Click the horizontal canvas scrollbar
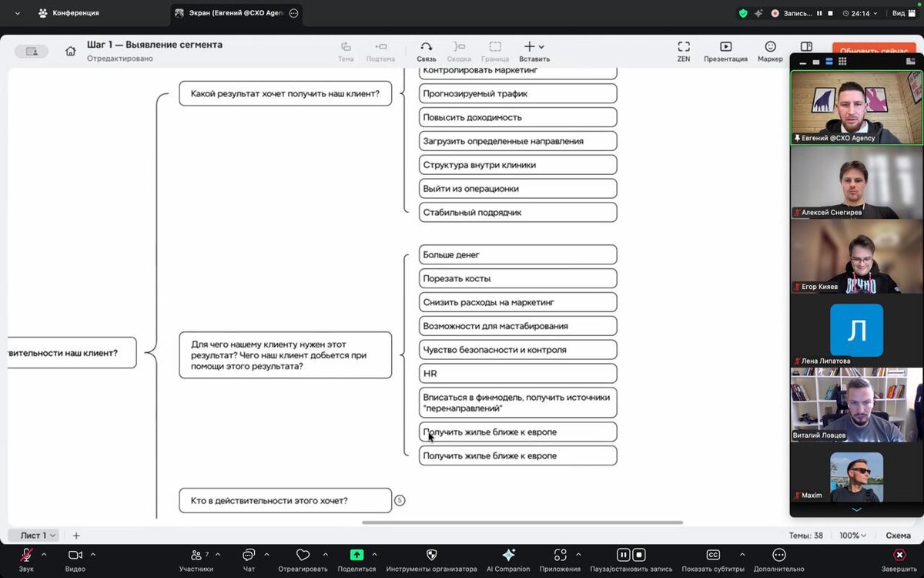Viewport: 924px width, 578px height. (x=522, y=523)
